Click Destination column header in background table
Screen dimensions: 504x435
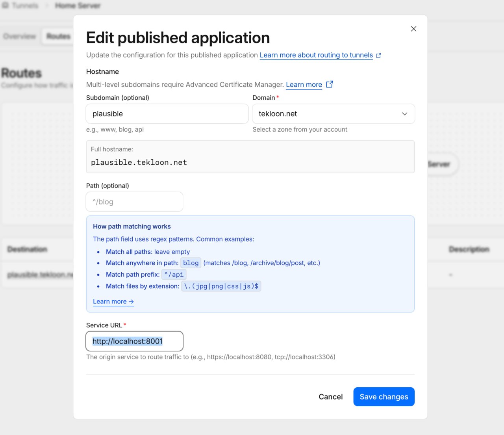(x=27, y=249)
